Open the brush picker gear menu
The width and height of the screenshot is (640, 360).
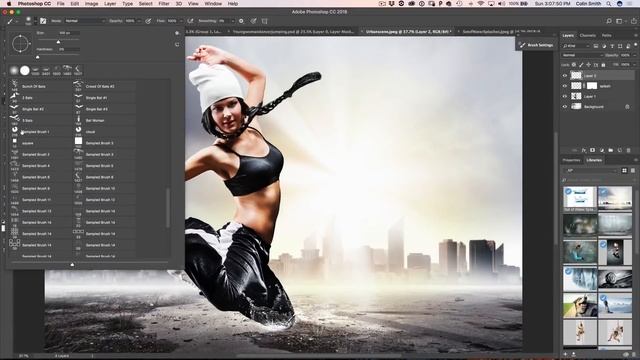(177, 33)
